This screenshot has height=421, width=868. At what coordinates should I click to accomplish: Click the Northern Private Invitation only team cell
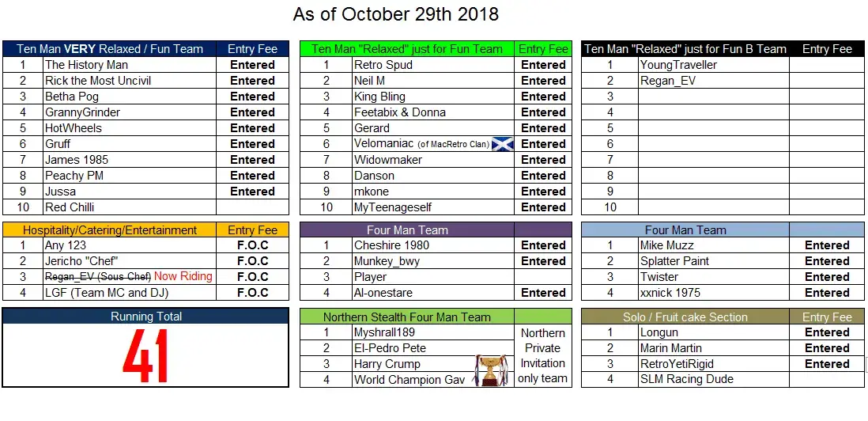543,355
